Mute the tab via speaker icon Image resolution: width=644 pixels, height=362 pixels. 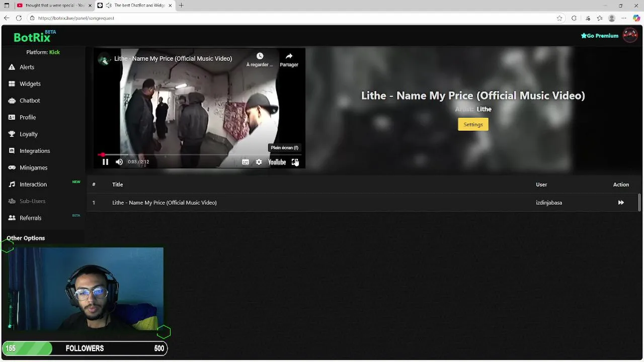[109, 6]
